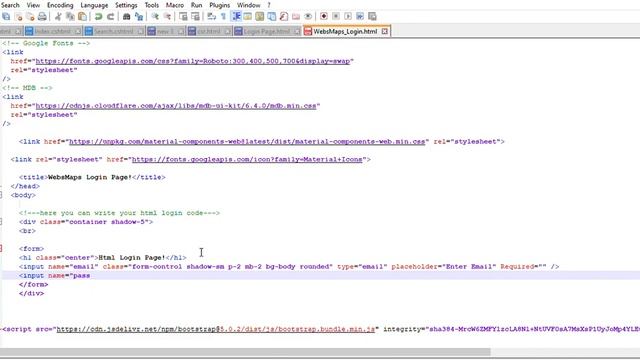Image resolution: width=640 pixels, height=360 pixels.
Task: Close the new 1 tab
Action: tap(180, 31)
